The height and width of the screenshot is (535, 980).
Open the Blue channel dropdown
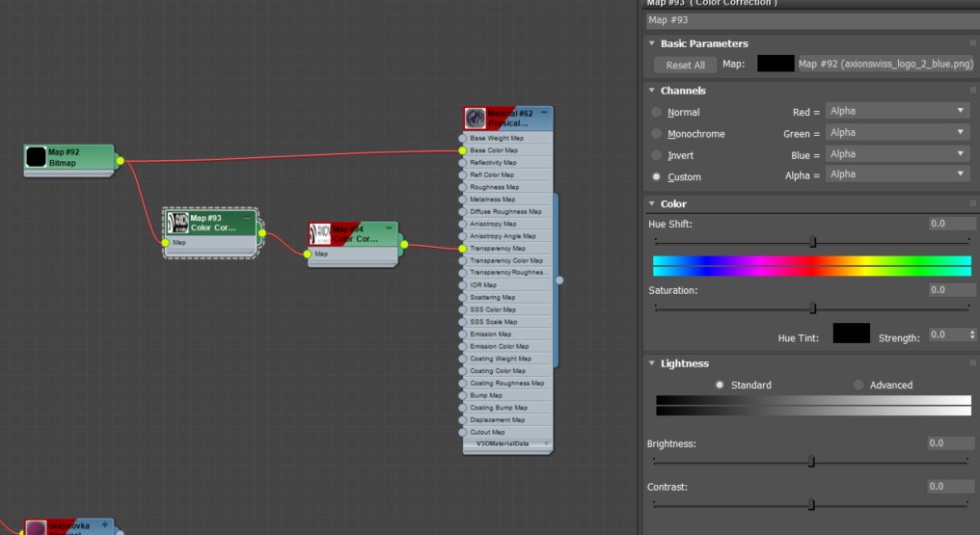pyautogui.click(x=897, y=153)
